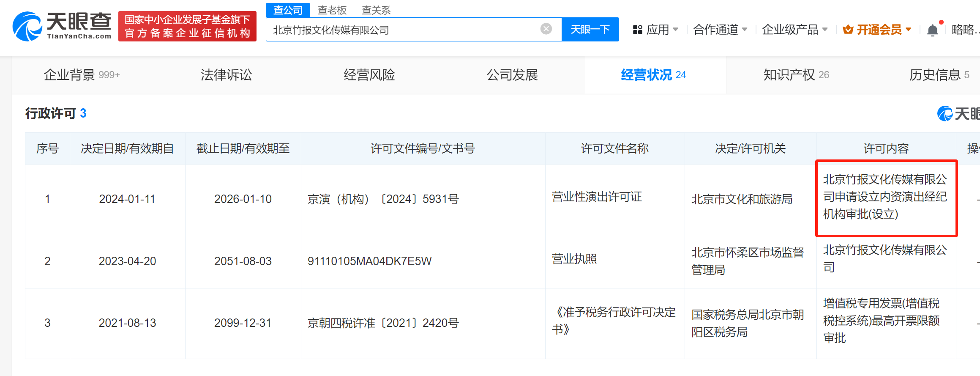Click 《准予税务行政许可决定书》 cell
980x376 pixels.
click(x=614, y=321)
